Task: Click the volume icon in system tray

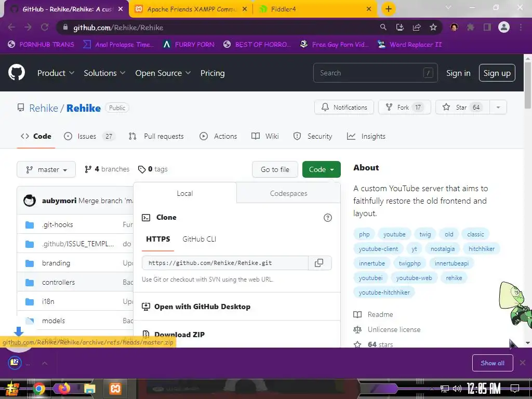Action: pos(457,389)
